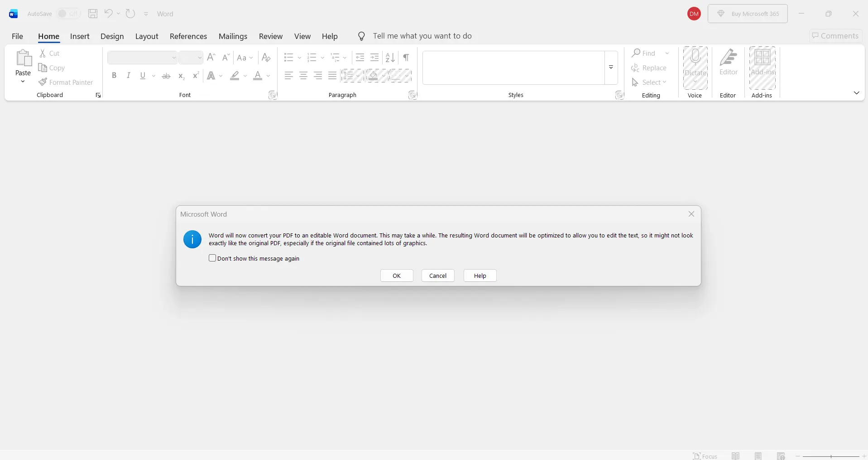
Task: Expand the Paste options arrow
Action: [x=23, y=82]
